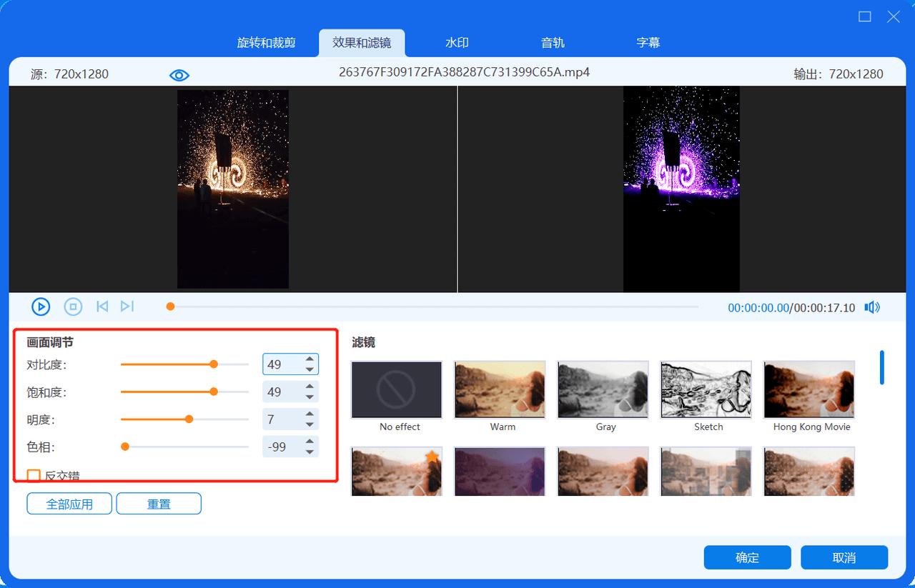
Task: Click the 全部应用 apply-all button
Action: (69, 503)
